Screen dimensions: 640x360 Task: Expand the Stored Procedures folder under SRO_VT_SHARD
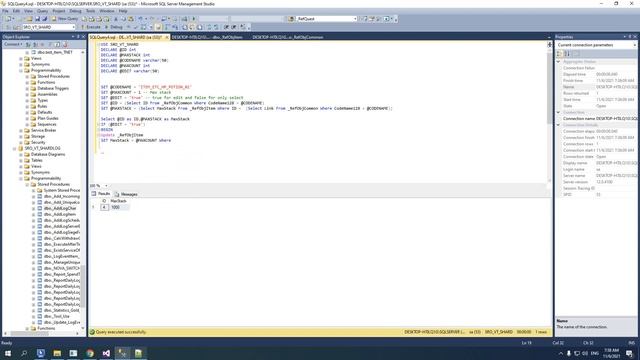[x=27, y=76]
